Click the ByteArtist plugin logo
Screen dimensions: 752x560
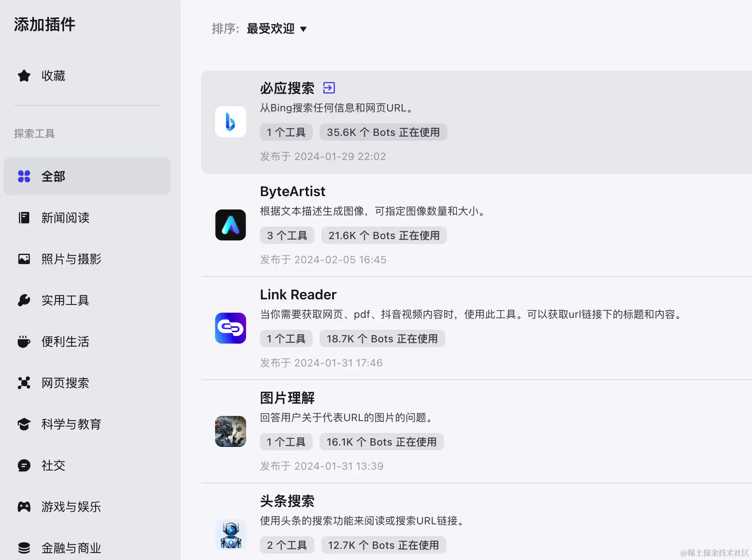[231, 225]
